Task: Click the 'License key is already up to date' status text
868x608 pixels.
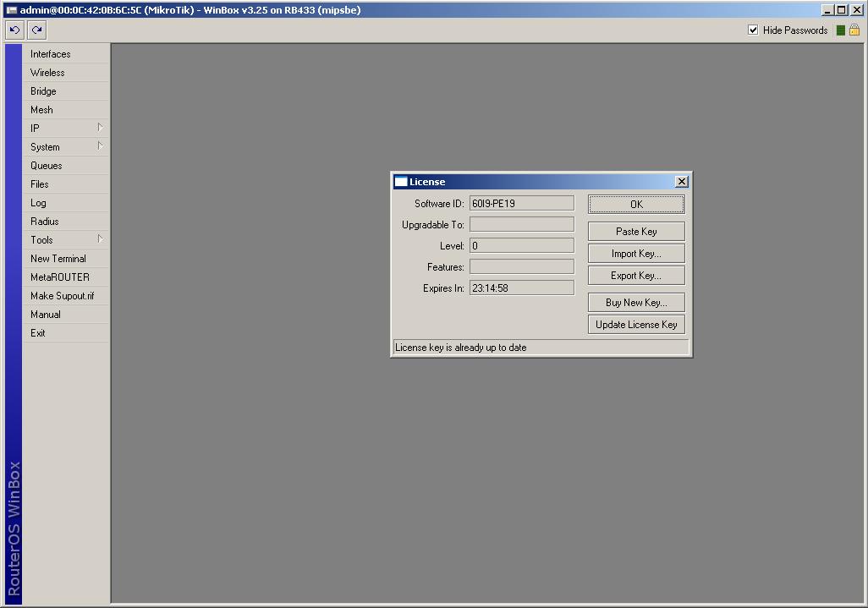Action: click(x=460, y=348)
